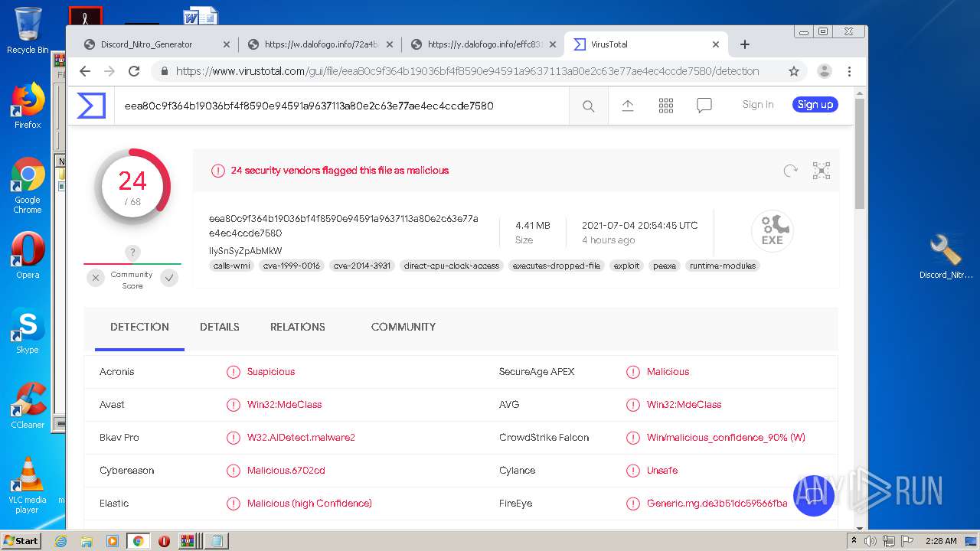Viewport: 980px width, 551px height.
Task: Open Discord_Nitro desktop file icon
Action: (946, 257)
